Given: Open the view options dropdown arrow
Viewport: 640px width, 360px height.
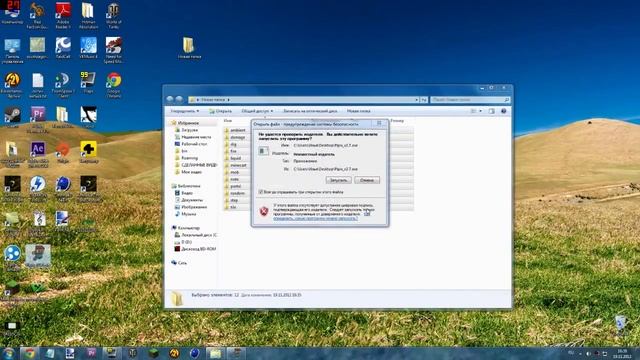Looking at the screenshot, I should coord(481,111).
